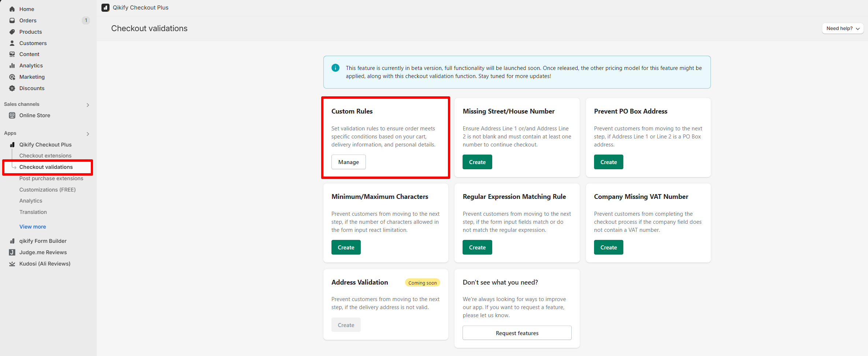Click the Kudosi (Ali Reviews) icon
The width and height of the screenshot is (868, 356).
(12, 264)
